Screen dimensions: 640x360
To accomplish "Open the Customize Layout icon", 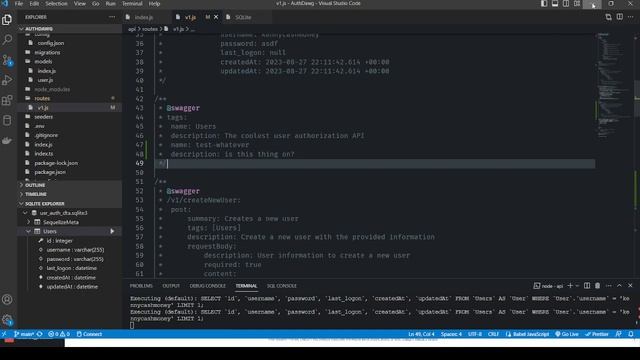I will pyautogui.click(x=577, y=4).
